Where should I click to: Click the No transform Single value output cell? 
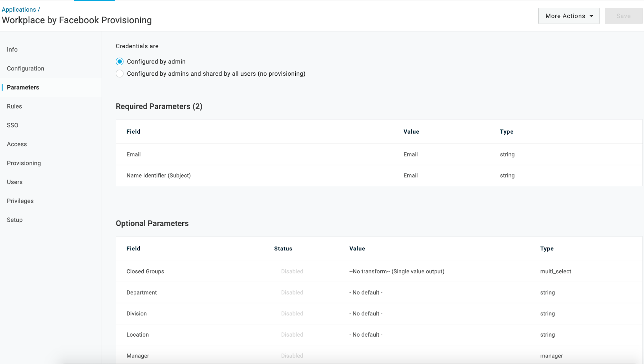[x=397, y=272]
